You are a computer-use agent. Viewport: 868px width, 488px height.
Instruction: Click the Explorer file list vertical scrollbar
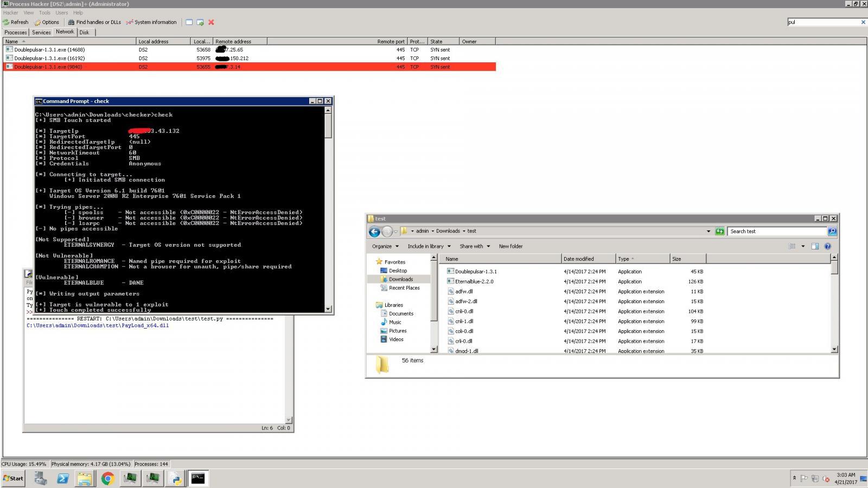coord(834,304)
